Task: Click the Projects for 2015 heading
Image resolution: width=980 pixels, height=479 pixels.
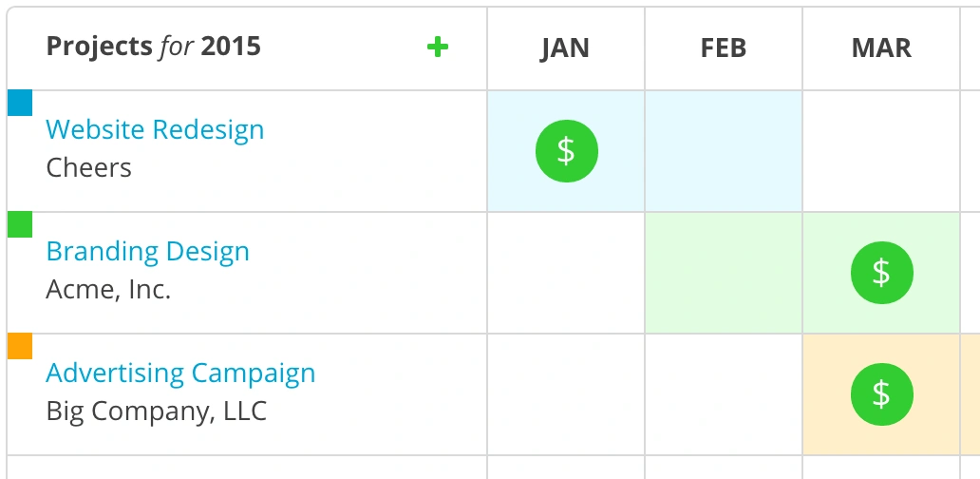Action: (153, 46)
